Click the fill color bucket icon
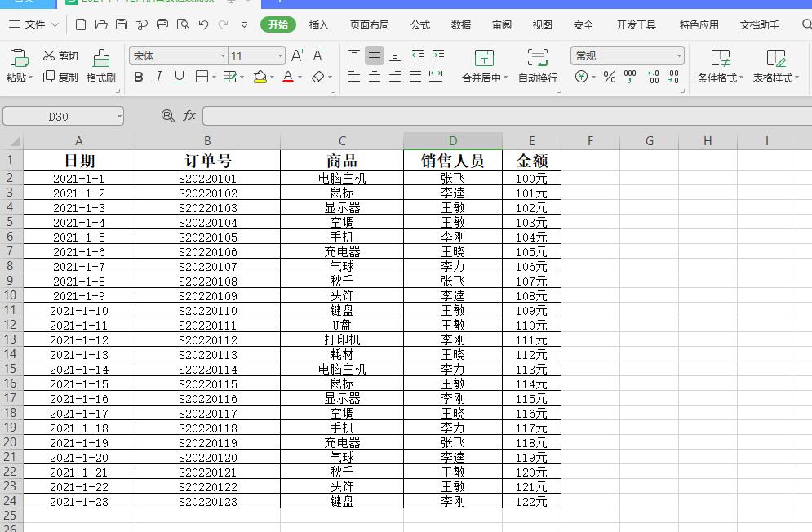Viewport: 812px width, 532px height. coord(260,78)
